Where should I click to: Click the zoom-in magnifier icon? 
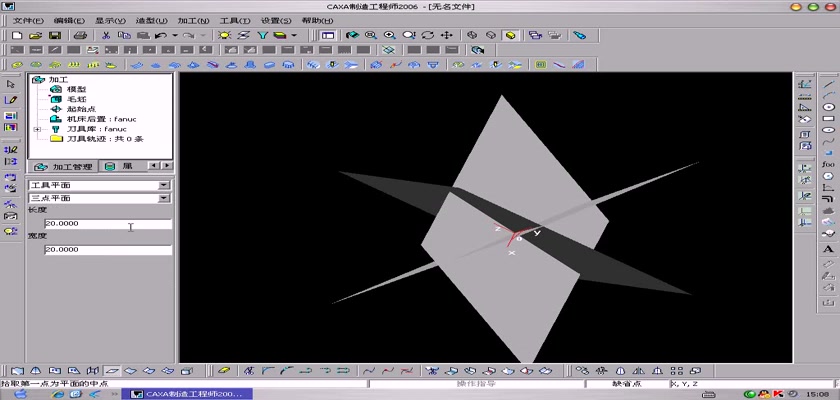pos(390,35)
